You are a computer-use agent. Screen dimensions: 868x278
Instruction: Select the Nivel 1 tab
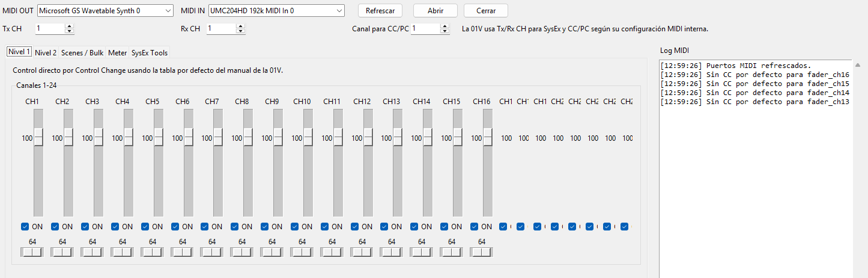click(x=19, y=52)
